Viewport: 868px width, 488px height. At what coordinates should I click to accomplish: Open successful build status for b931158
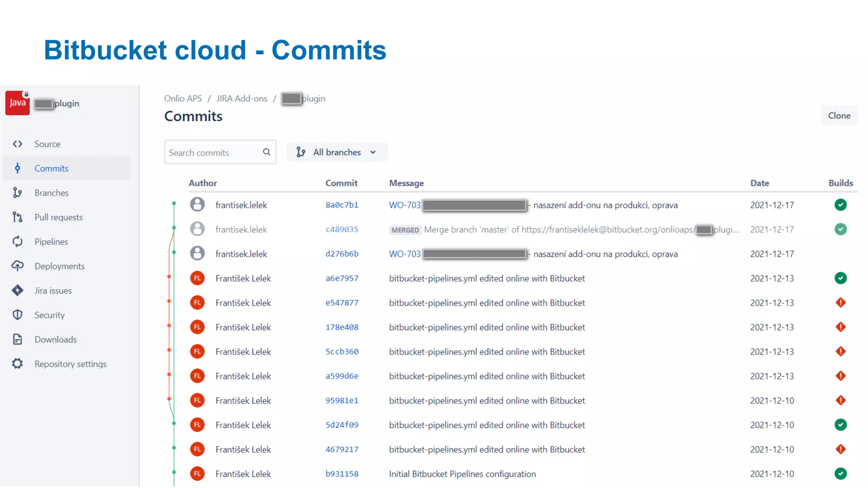point(840,474)
